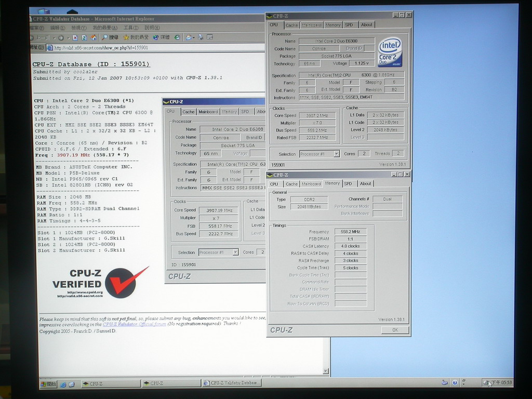Launch Internet Explorer from quick launch

coord(63,384)
